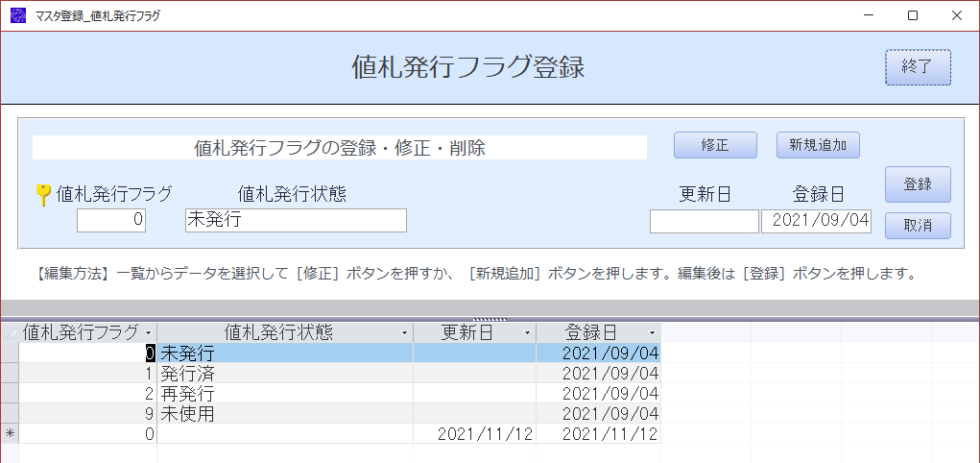
Task: Expand the 登録日 column filter arrow
Action: [x=653, y=332]
